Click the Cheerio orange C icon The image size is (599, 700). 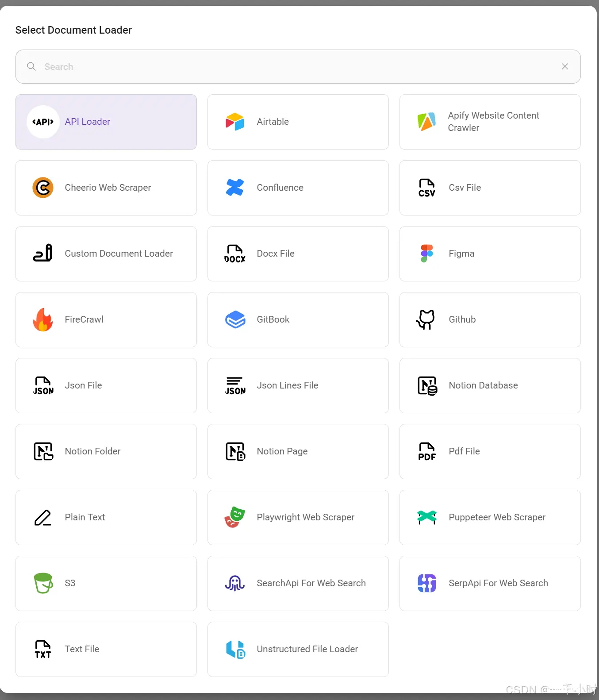[43, 188]
